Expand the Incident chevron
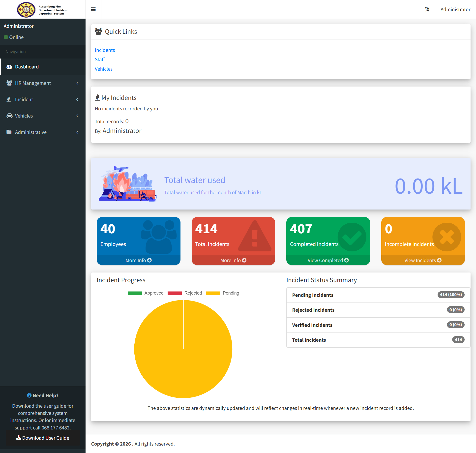The image size is (476, 453). coord(77,99)
